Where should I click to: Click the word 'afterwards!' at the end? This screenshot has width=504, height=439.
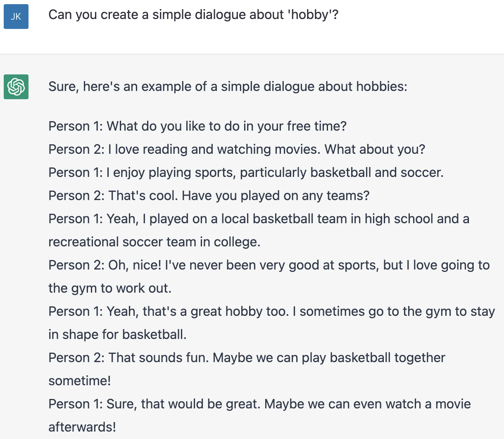pos(82,427)
